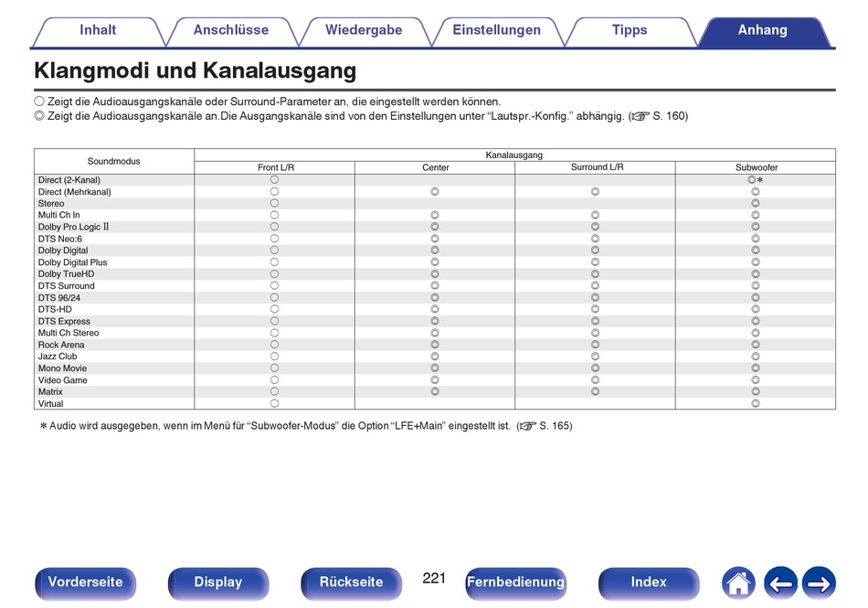The image size is (868, 608).
Task: Click the Jazz Club row label
Action: (57, 357)
